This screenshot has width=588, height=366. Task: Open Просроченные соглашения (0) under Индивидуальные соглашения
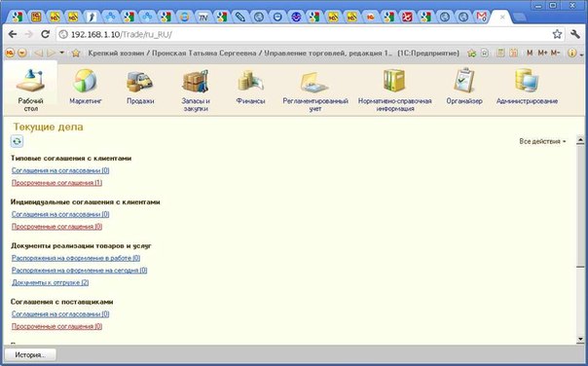click(56, 227)
